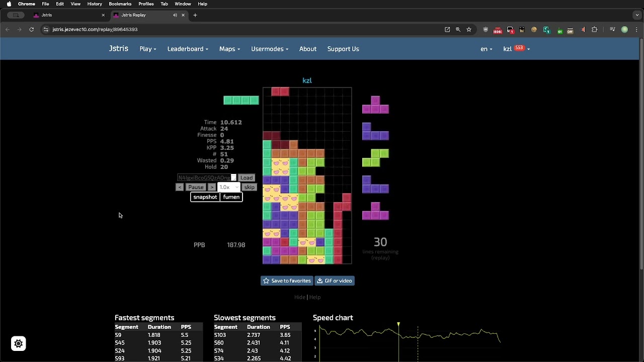
Task: Click the audio playing icon on Jstris Replay tab
Action: (175, 15)
